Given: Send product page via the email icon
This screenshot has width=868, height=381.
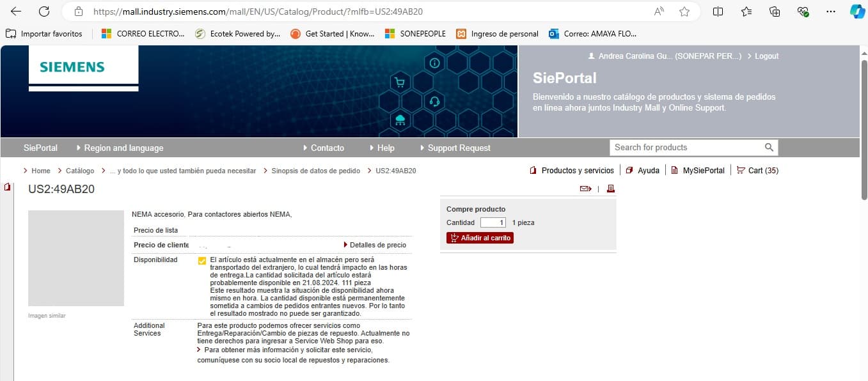Looking at the screenshot, I should [x=585, y=189].
